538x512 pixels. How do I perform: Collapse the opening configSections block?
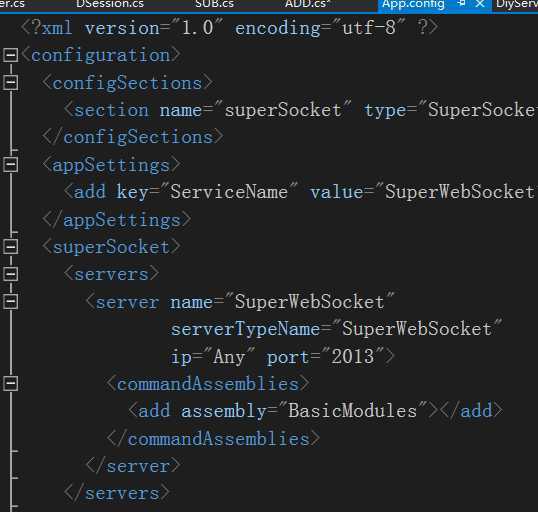pyautogui.click(x=10, y=82)
